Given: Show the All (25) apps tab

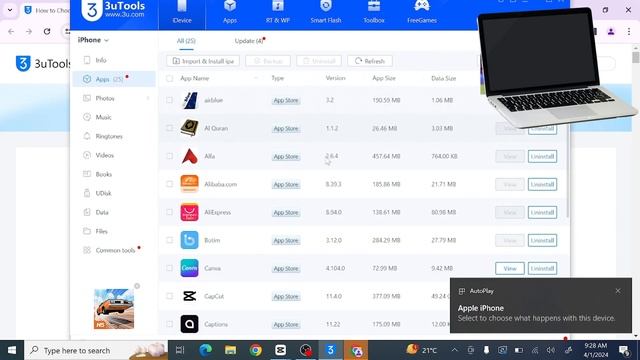Looking at the screenshot, I should (x=186, y=41).
